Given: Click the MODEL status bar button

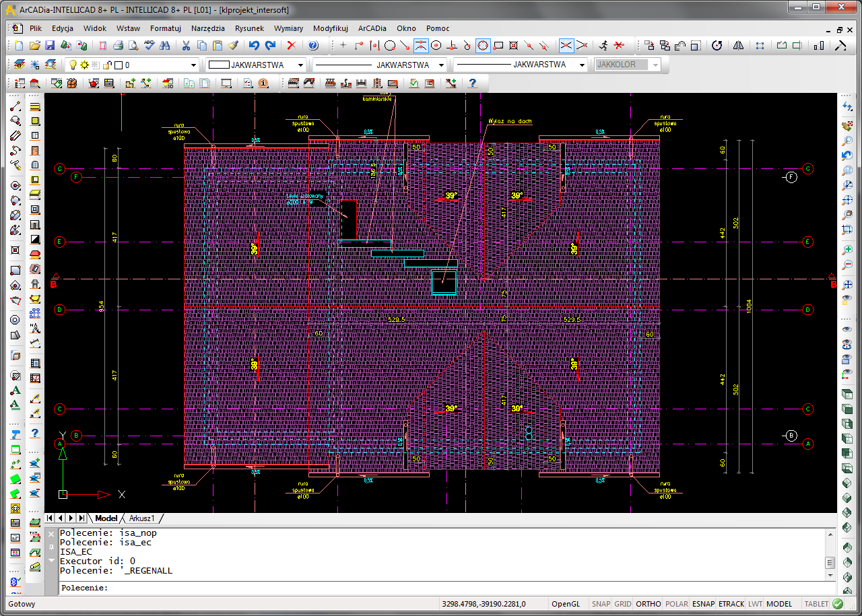Looking at the screenshot, I should point(779,604).
